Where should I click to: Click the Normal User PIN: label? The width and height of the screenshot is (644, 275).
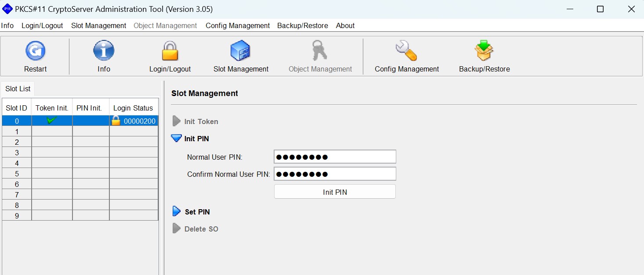pos(215,157)
